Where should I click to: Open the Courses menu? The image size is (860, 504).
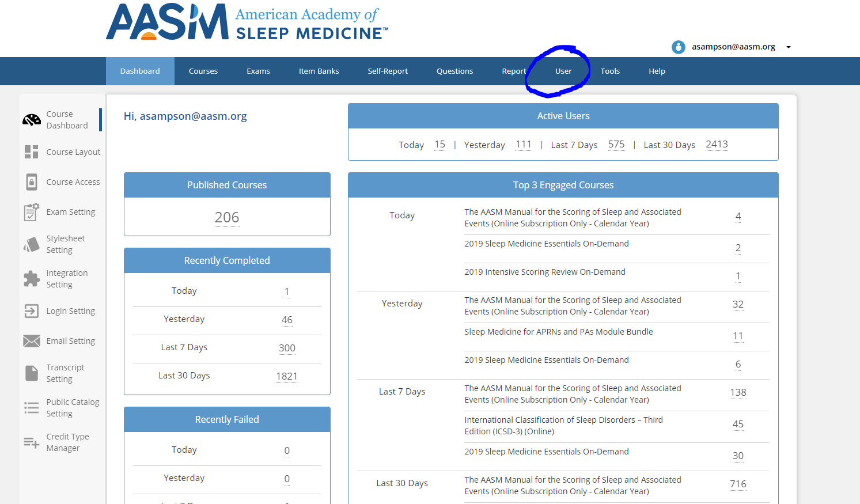click(203, 71)
